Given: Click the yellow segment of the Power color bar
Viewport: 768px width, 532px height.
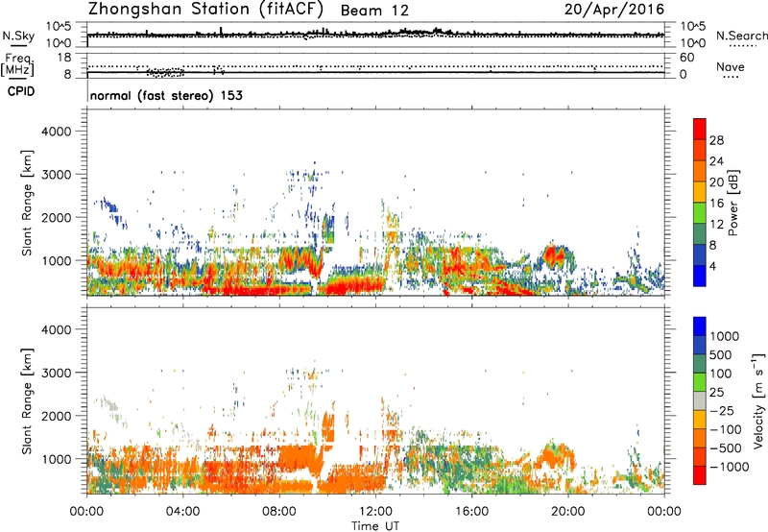Looking at the screenshot, I should 700,192.
